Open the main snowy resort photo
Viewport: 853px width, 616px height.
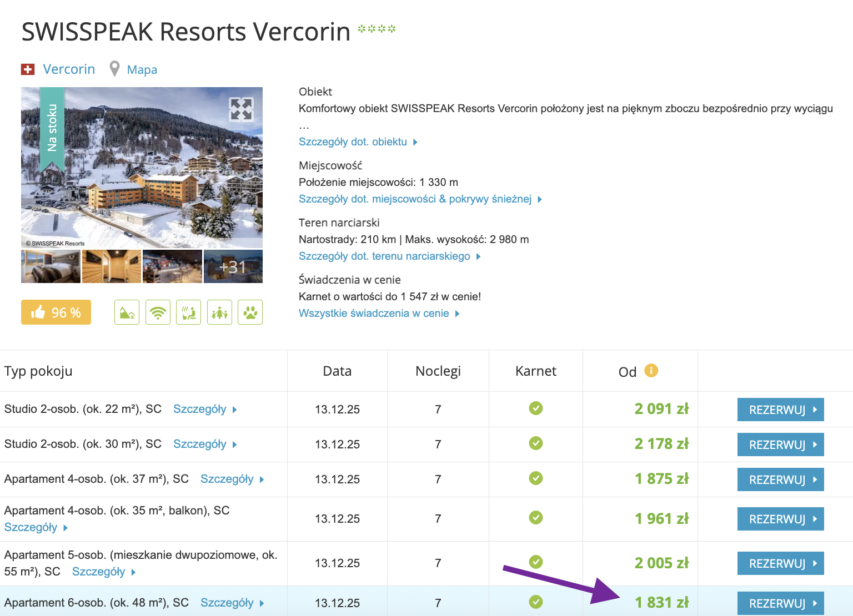pos(142,168)
